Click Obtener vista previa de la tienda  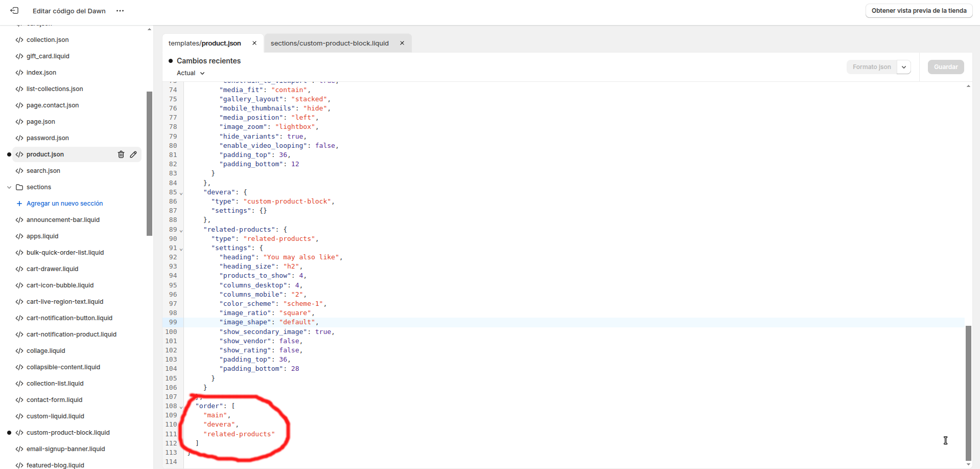[918, 11]
